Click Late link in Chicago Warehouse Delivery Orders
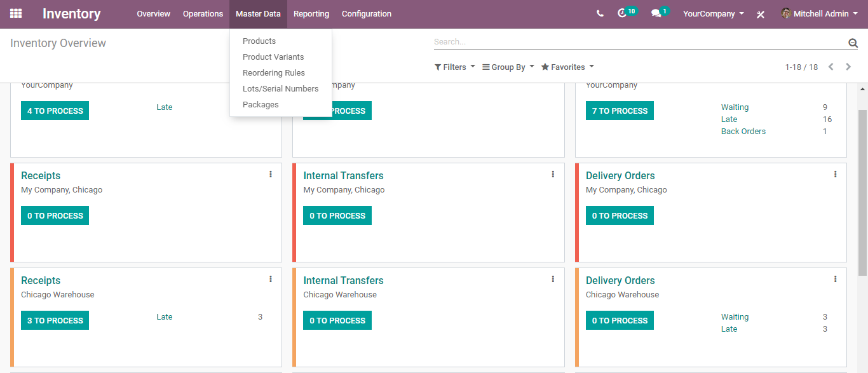Image resolution: width=868 pixels, height=373 pixels. point(729,329)
